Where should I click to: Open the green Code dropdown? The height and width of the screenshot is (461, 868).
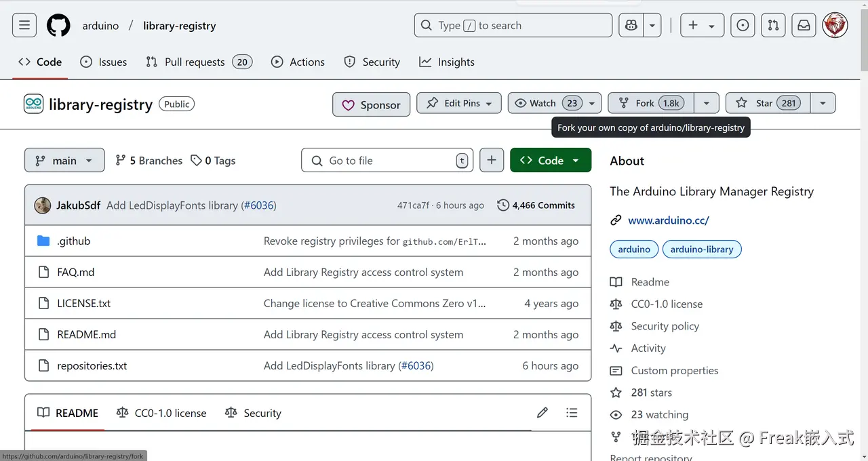pyautogui.click(x=550, y=161)
